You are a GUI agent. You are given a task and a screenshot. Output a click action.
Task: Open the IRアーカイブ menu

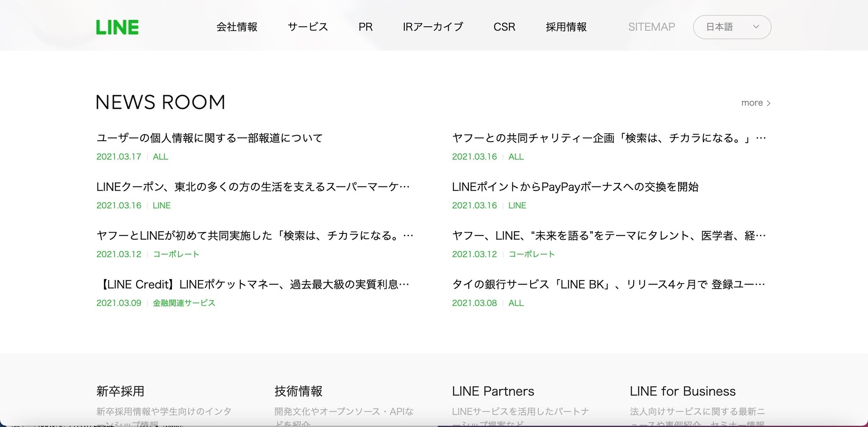(433, 27)
